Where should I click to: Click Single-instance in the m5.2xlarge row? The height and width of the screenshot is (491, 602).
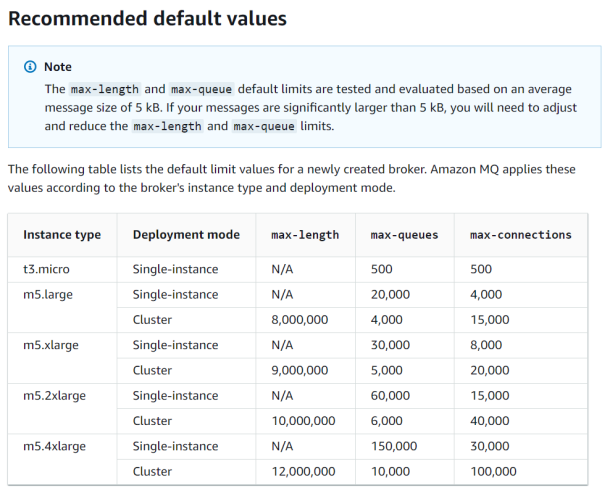[x=175, y=396]
